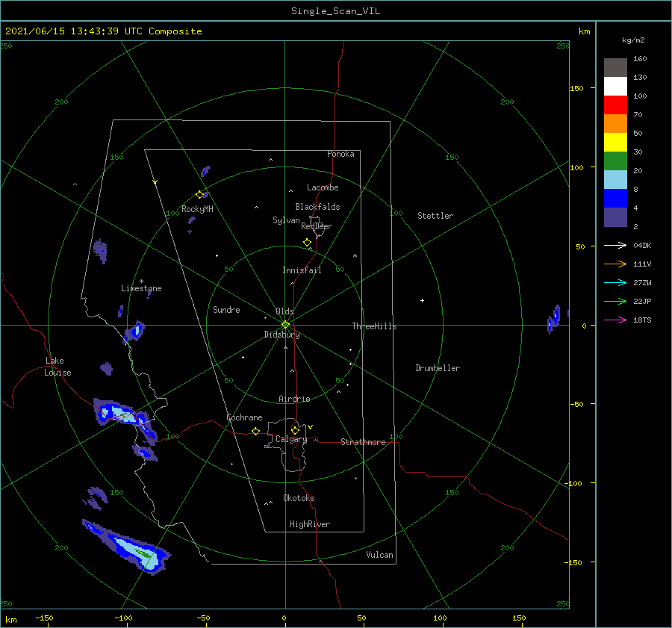Click the orange 111V arrow icon
Screen dimensions: 672x628
[615, 264]
